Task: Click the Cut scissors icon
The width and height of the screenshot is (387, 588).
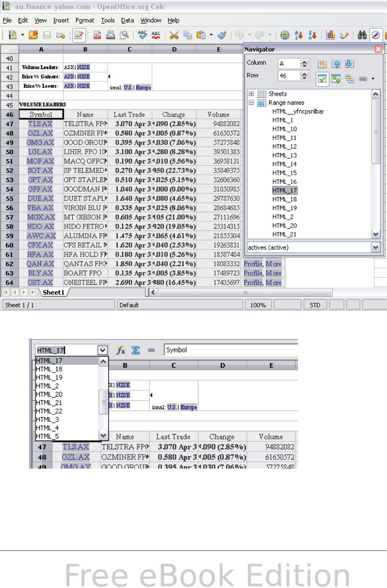Action: coord(174,35)
